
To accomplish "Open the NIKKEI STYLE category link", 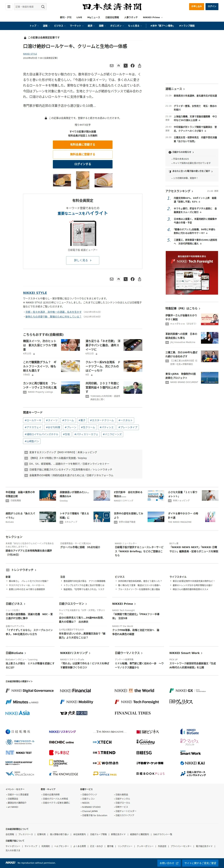I will pyautogui.click(x=35, y=293).
